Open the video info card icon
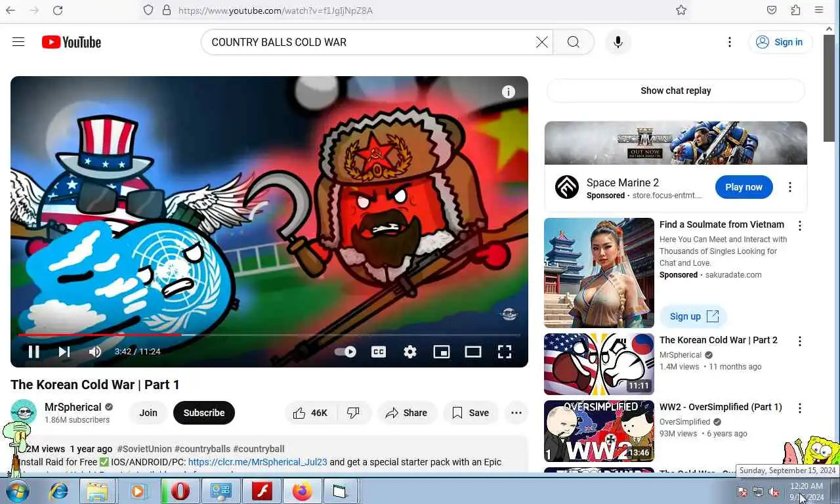840x504 pixels. tap(509, 92)
